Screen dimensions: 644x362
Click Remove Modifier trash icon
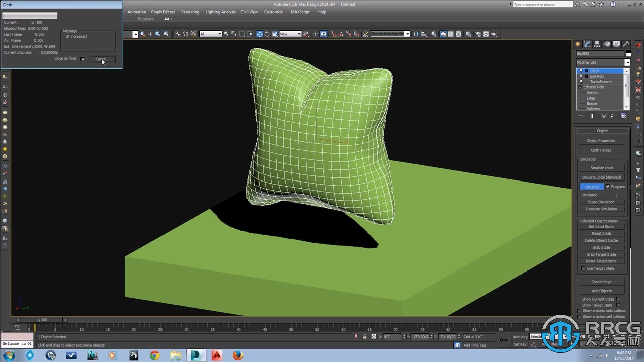611,116
